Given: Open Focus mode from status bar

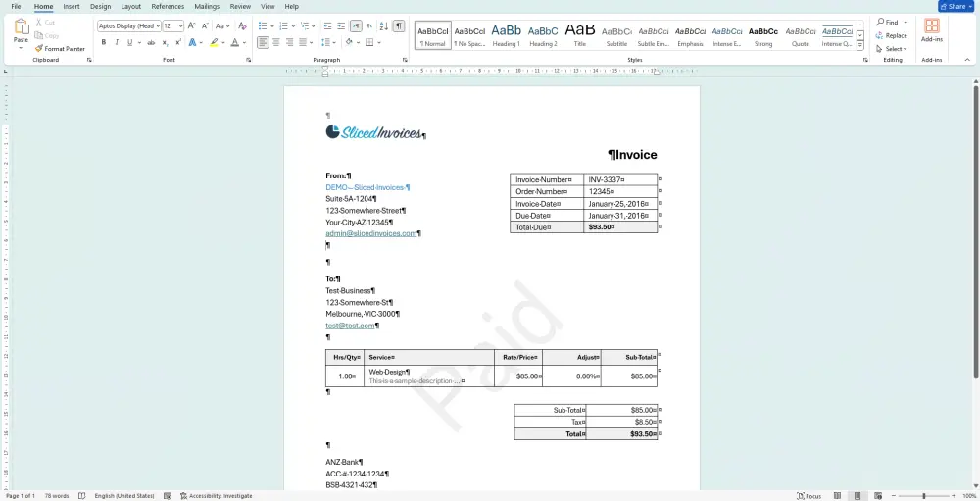Looking at the screenshot, I should coord(808,496).
